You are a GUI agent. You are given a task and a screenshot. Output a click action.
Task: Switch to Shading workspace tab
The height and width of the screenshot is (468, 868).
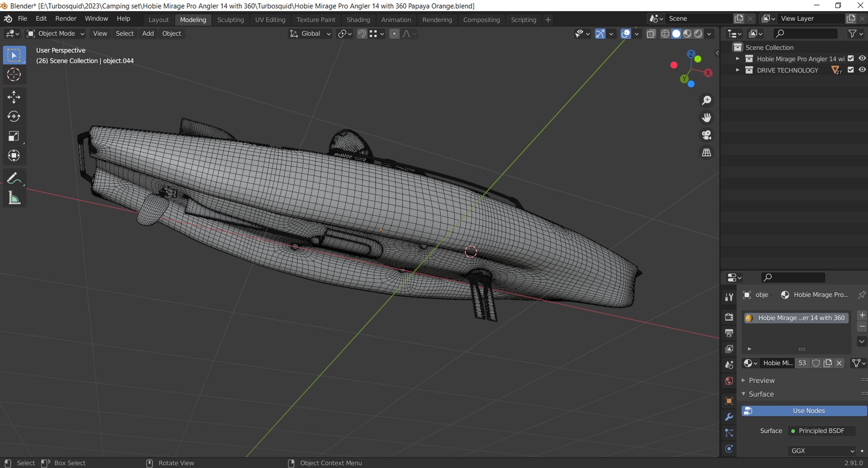[358, 20]
